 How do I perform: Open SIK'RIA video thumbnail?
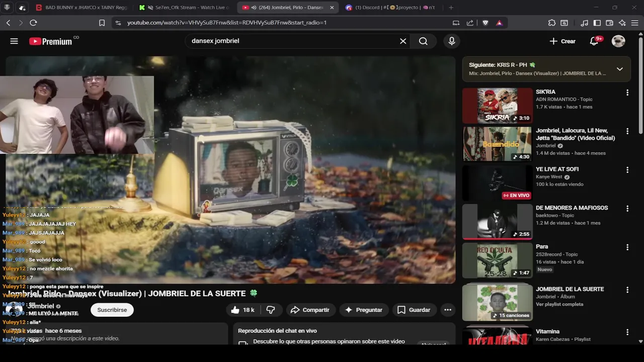(x=497, y=106)
